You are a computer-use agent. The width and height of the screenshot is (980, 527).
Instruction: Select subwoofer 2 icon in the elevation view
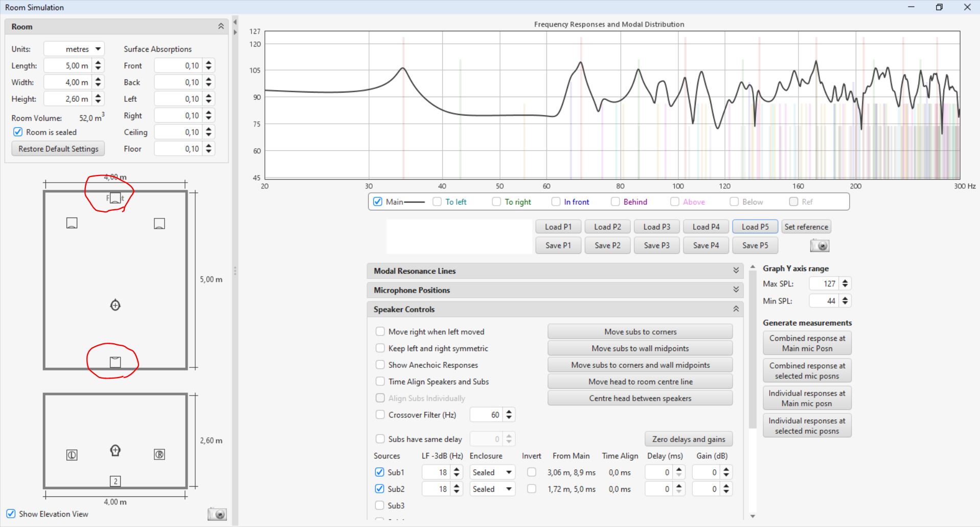pyautogui.click(x=116, y=481)
